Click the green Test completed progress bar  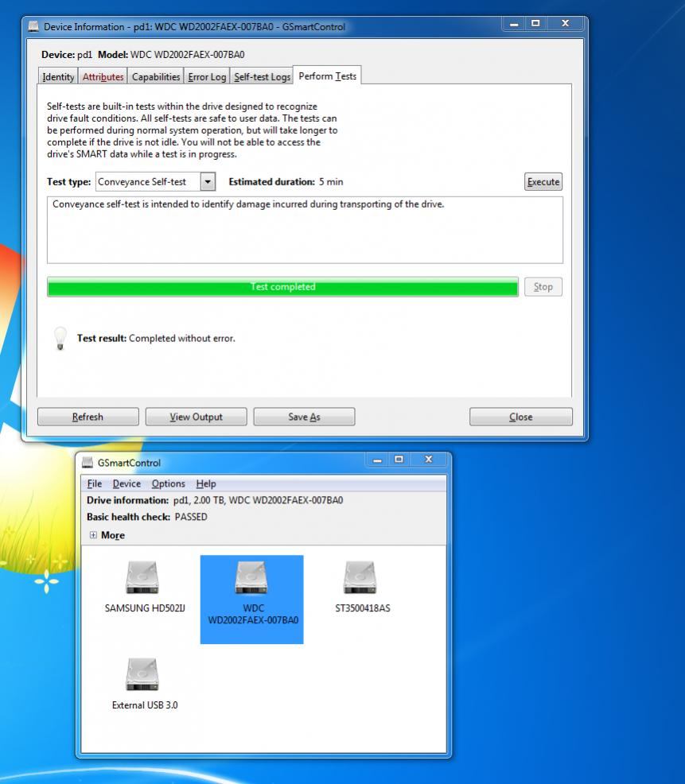[x=282, y=286]
